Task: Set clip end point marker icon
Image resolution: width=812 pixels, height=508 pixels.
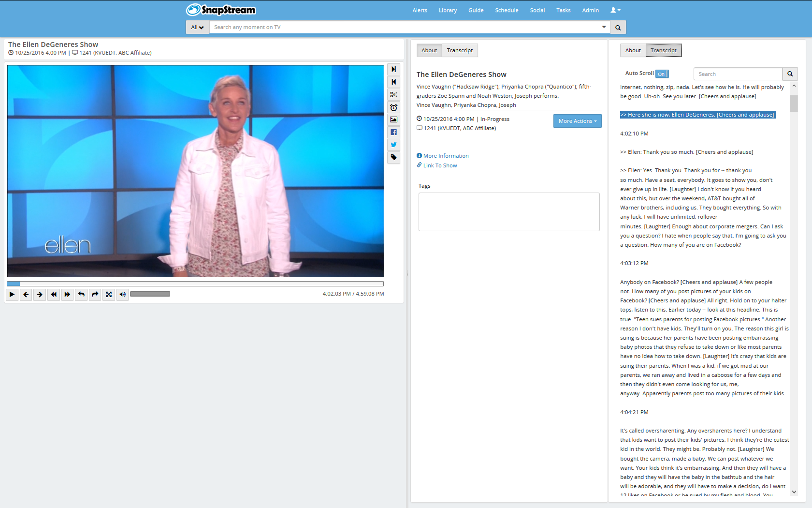Action: pyautogui.click(x=394, y=69)
